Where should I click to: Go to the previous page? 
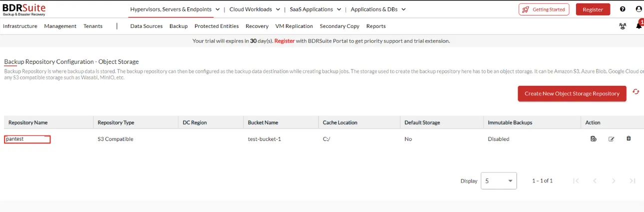[595, 180]
